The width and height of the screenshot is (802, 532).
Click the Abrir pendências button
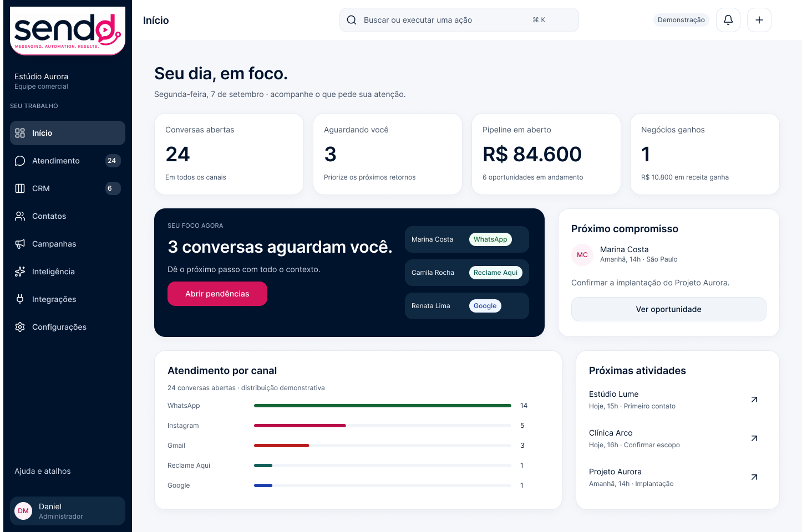pos(217,294)
